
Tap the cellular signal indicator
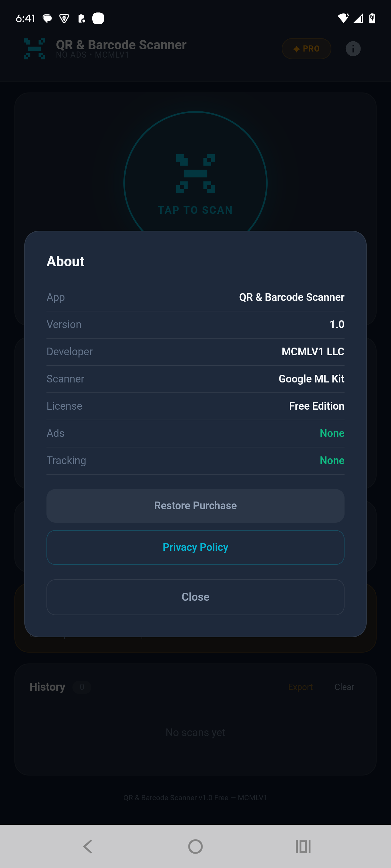pyautogui.click(x=358, y=19)
